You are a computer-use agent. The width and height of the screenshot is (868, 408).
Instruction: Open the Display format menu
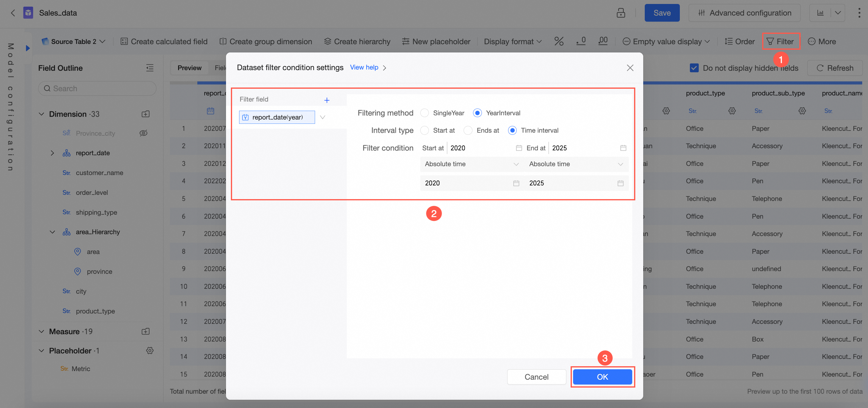tap(512, 41)
